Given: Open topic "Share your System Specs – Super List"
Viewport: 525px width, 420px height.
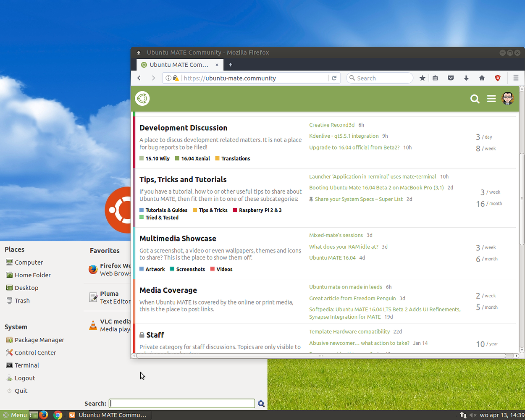Looking at the screenshot, I should 359,199.
